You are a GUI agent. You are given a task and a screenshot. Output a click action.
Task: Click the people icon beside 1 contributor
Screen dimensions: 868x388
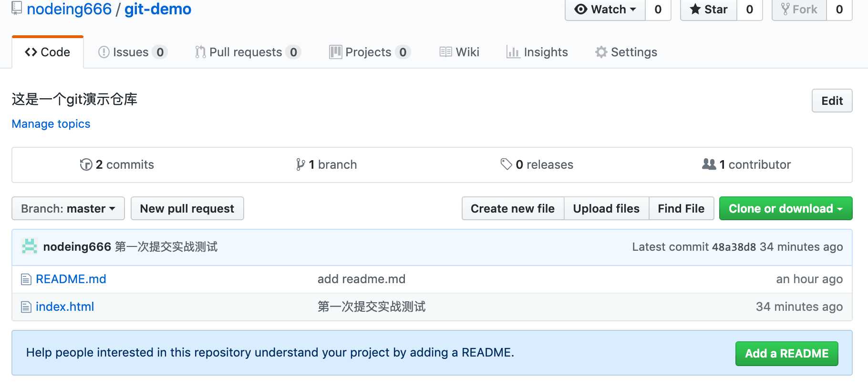[709, 164]
